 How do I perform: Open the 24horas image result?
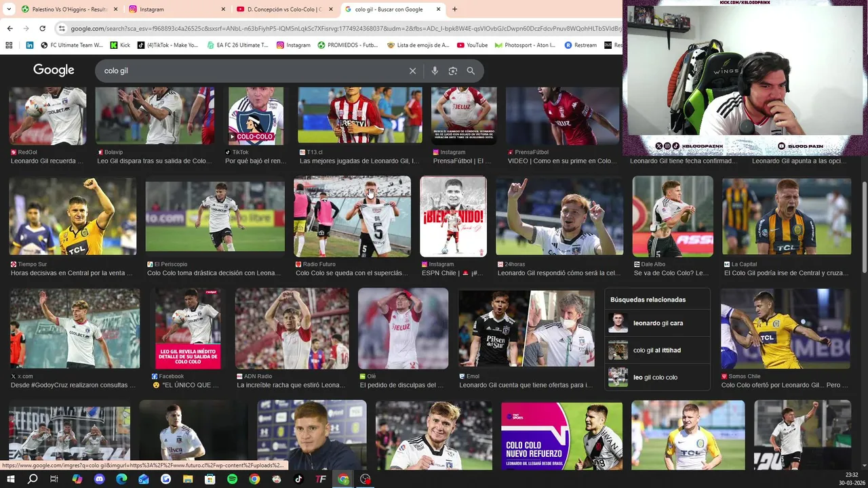(559, 216)
